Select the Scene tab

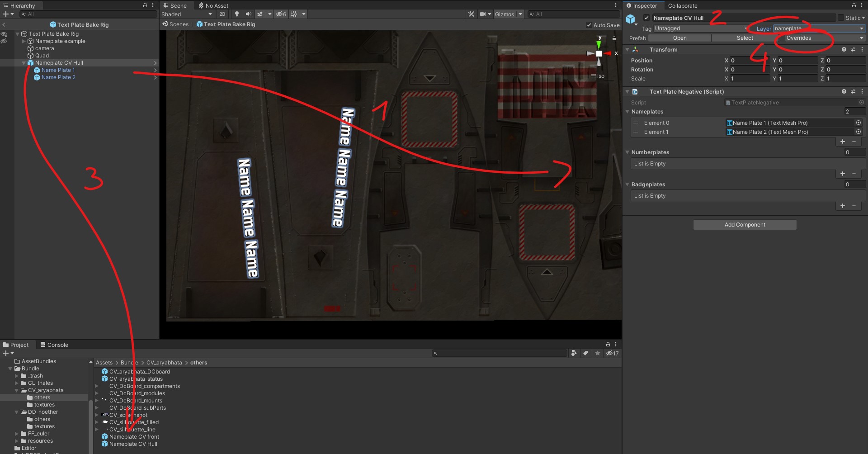coord(175,5)
